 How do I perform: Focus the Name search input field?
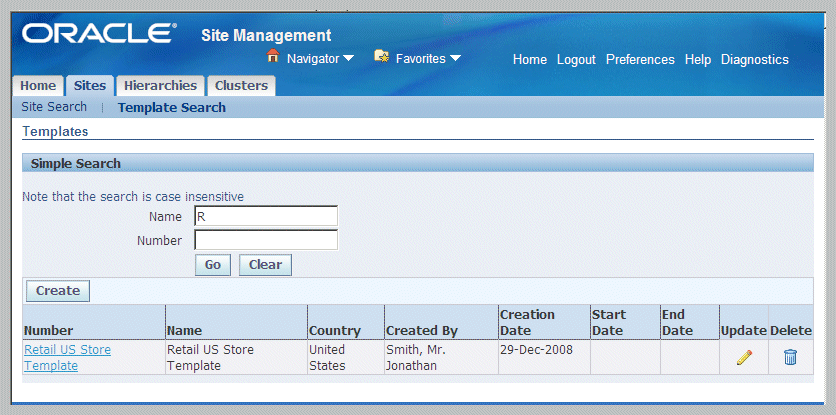pyautogui.click(x=266, y=216)
